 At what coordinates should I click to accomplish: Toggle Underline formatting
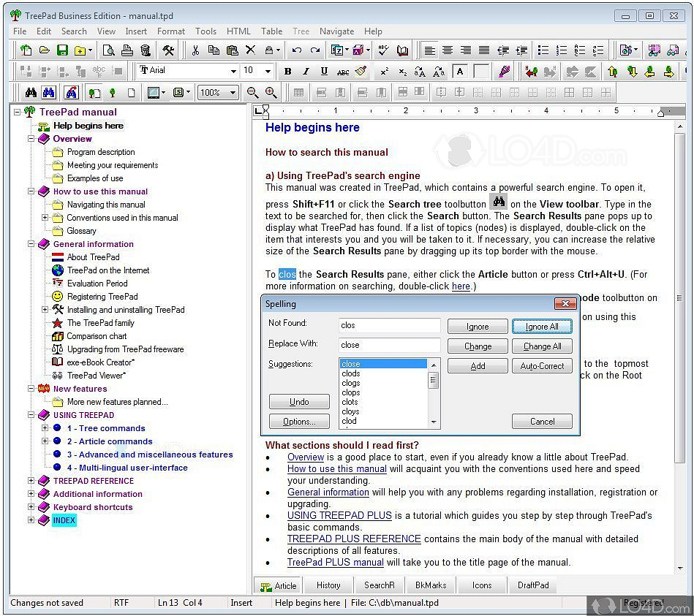pyautogui.click(x=323, y=72)
